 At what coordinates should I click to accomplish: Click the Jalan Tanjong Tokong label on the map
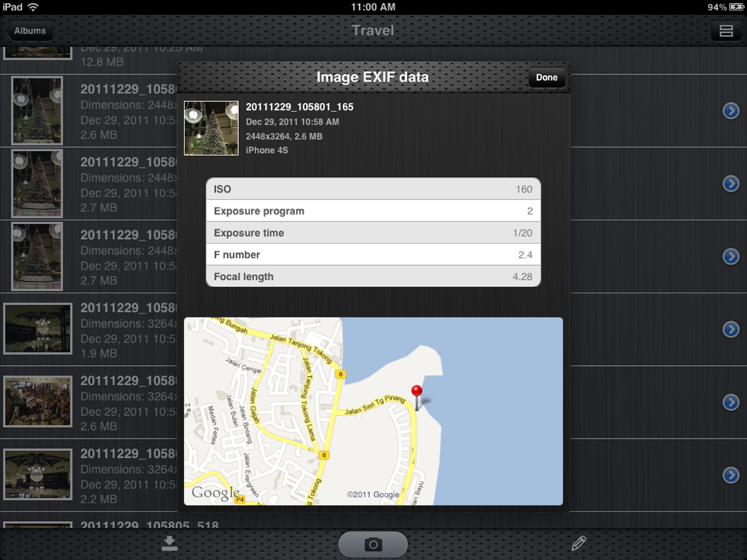300,349
